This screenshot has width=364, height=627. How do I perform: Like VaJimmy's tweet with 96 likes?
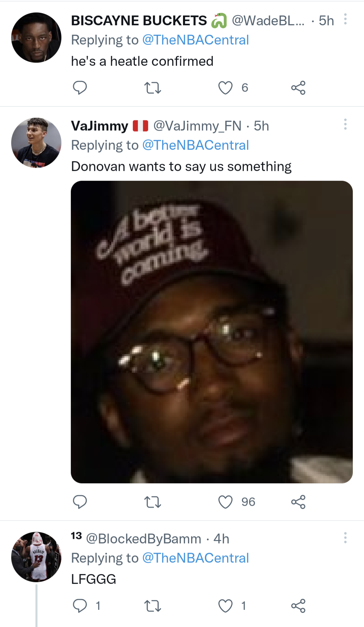[225, 502]
